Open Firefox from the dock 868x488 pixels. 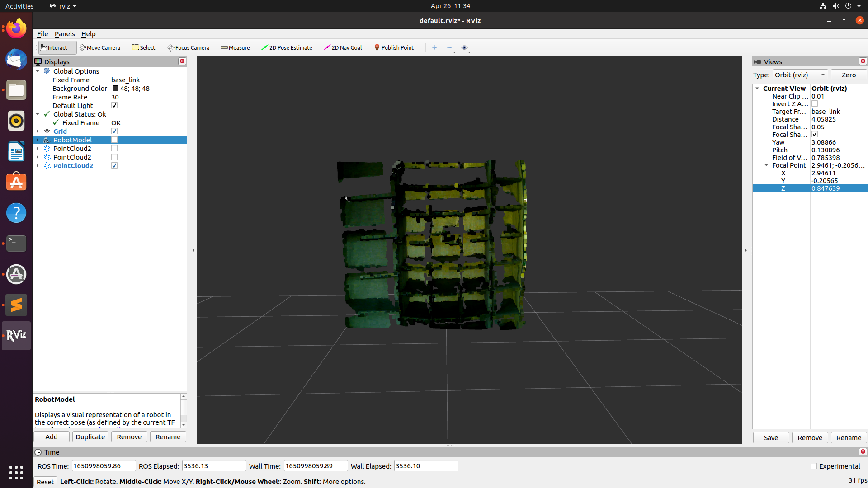tap(16, 28)
